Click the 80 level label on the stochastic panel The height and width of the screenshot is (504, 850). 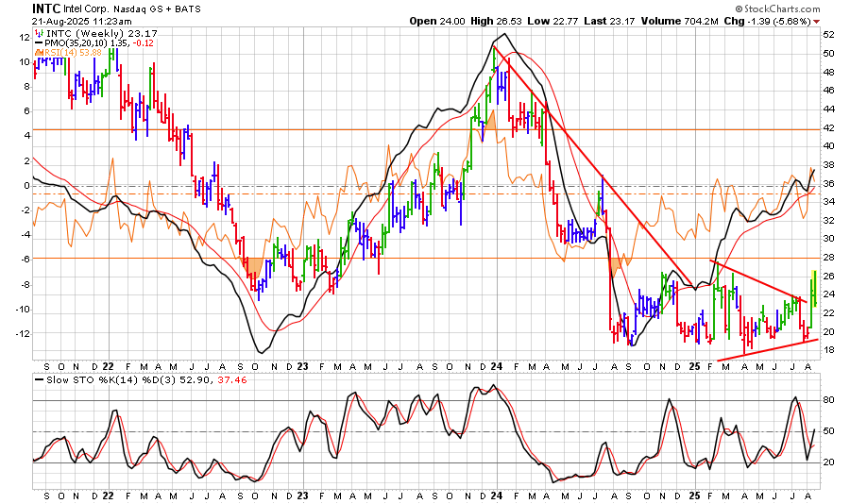point(827,400)
